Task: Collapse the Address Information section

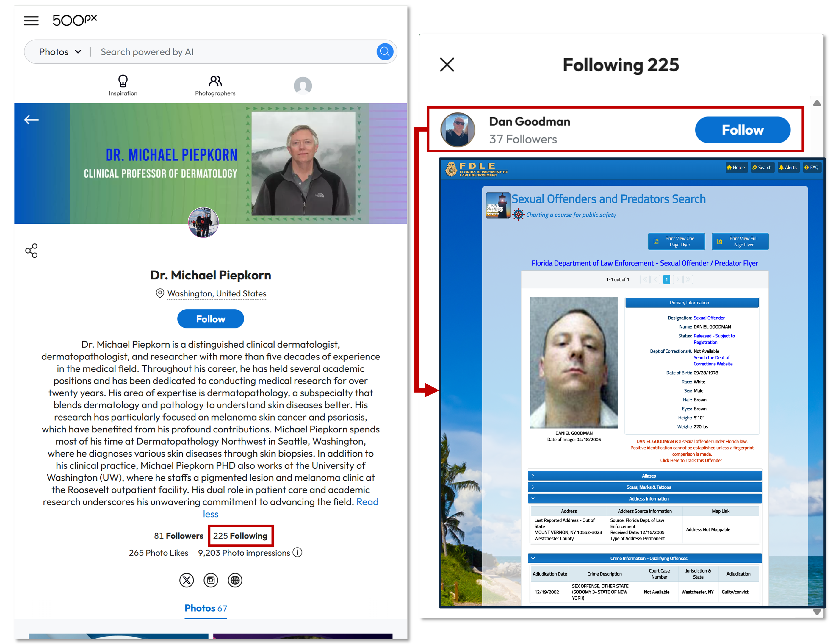Action: (645, 499)
